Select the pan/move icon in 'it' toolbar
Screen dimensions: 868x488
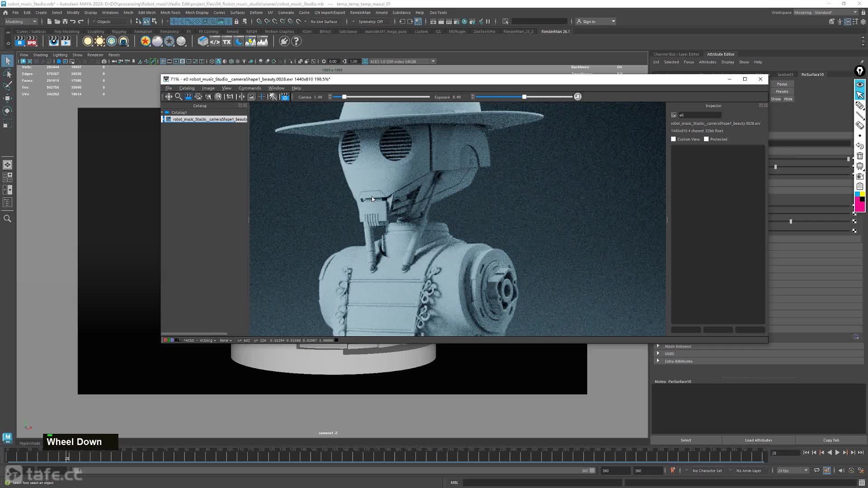[169, 97]
